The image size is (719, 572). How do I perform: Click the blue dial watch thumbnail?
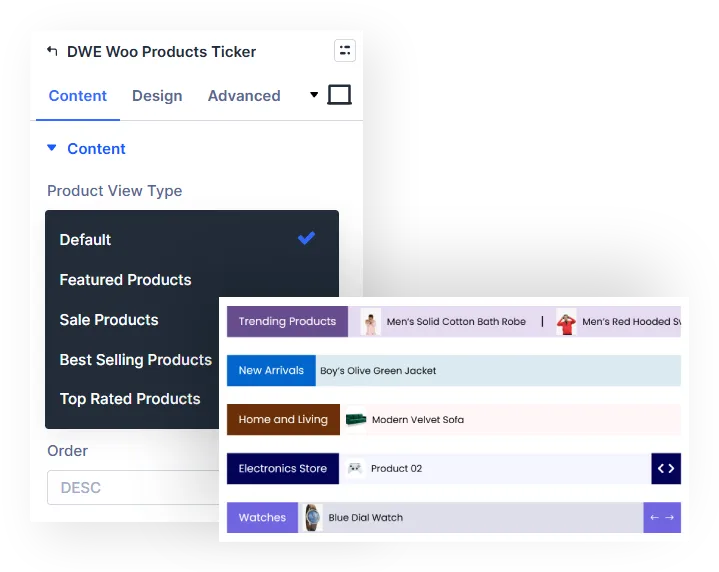point(313,517)
